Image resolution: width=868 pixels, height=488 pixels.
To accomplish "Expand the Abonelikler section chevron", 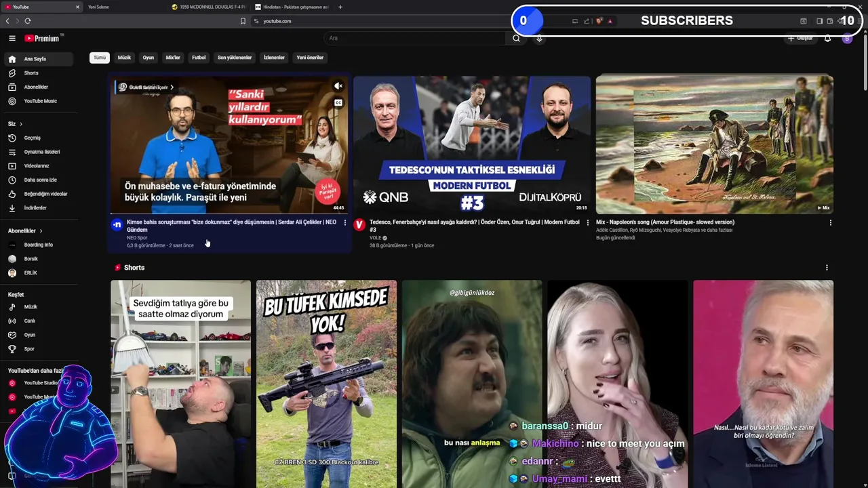I will [41, 231].
